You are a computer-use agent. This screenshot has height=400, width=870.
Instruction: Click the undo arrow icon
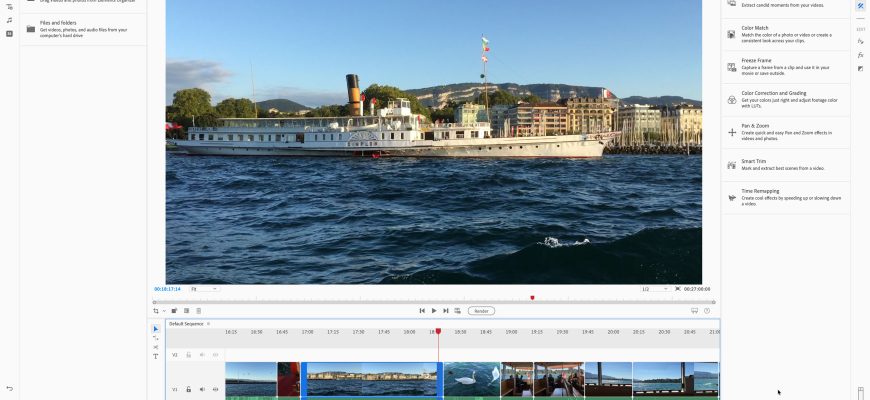tap(9, 389)
